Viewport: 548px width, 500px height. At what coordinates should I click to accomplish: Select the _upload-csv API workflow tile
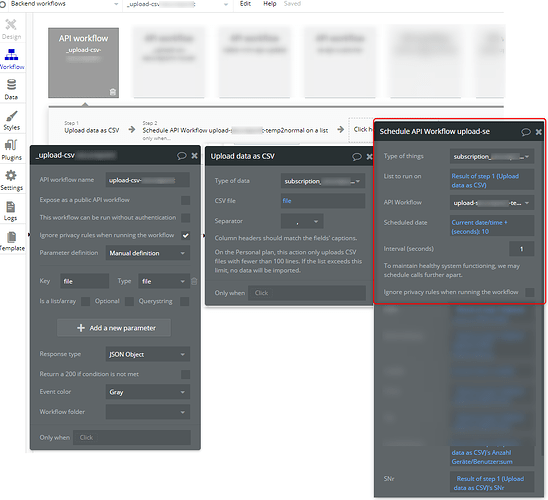[84, 63]
